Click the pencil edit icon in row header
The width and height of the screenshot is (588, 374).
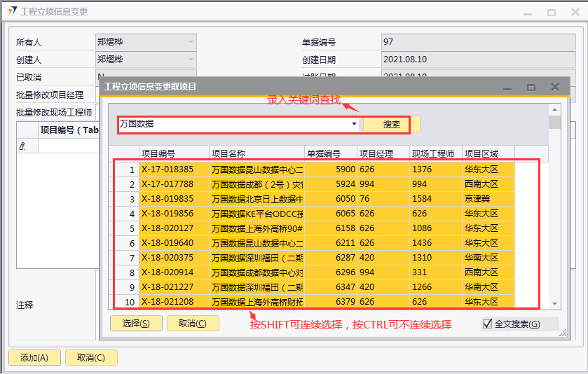click(22, 146)
